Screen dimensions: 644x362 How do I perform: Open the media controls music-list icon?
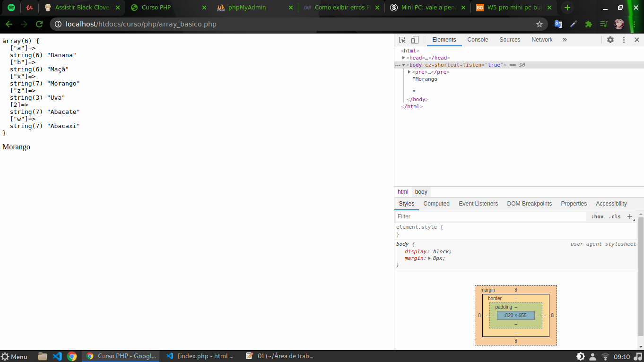coord(604,24)
